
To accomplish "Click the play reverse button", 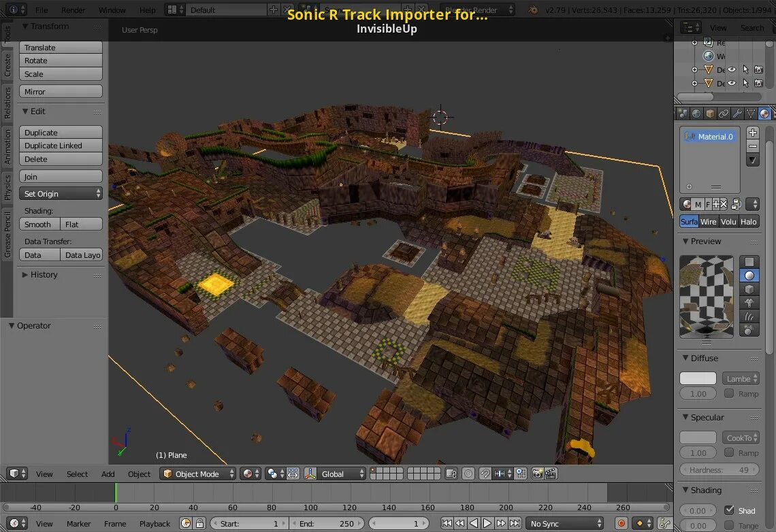I will 474,523.
